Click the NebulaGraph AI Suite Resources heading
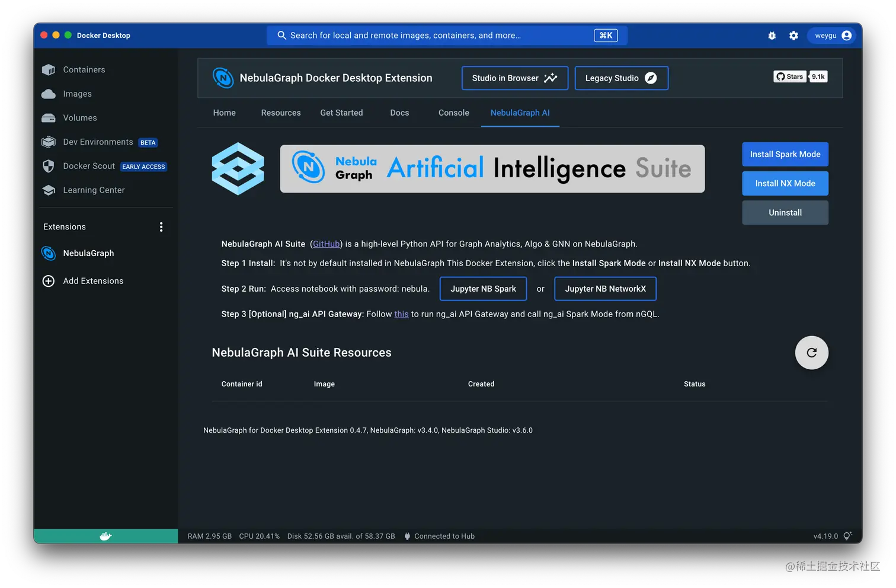This screenshot has width=896, height=588. [x=302, y=353]
